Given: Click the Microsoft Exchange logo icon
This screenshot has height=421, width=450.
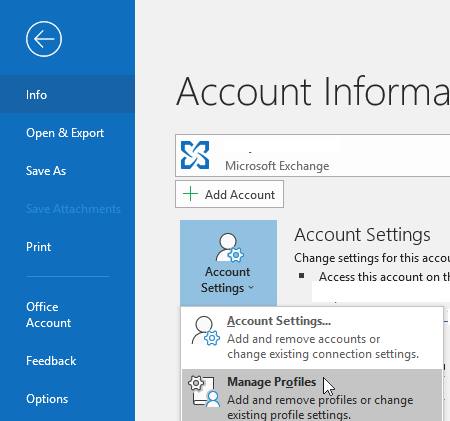Looking at the screenshot, I should 195,155.
